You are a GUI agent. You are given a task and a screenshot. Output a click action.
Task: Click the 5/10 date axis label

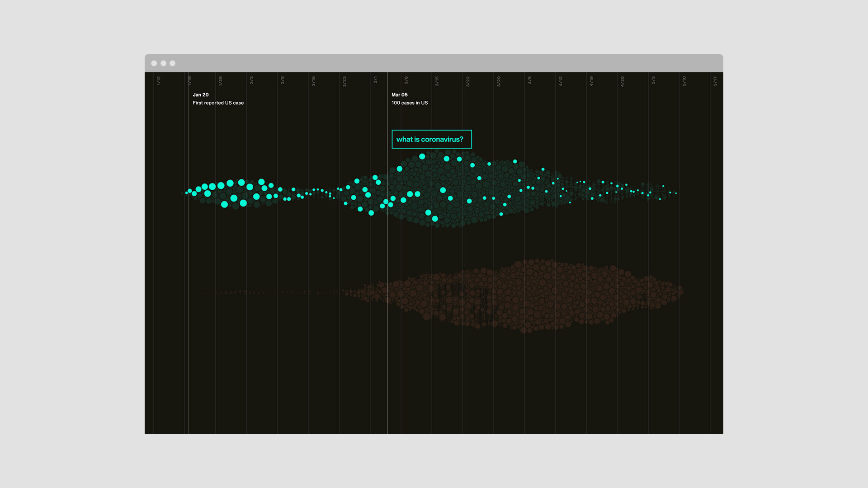click(684, 81)
